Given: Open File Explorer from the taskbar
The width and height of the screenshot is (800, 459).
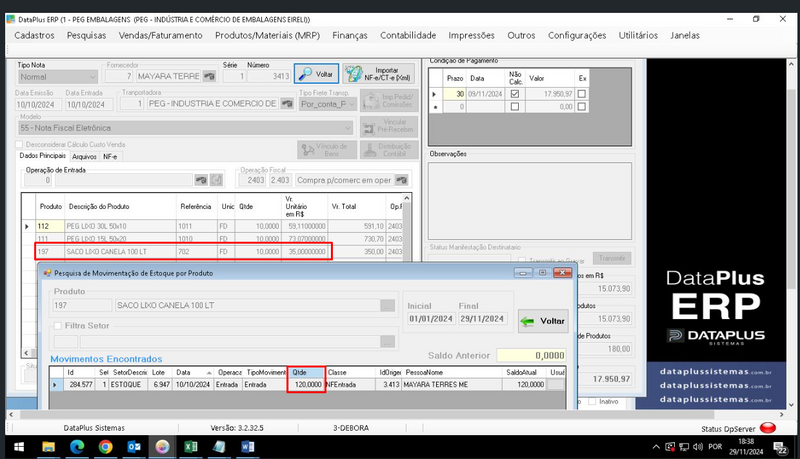Looking at the screenshot, I should click(x=48, y=447).
